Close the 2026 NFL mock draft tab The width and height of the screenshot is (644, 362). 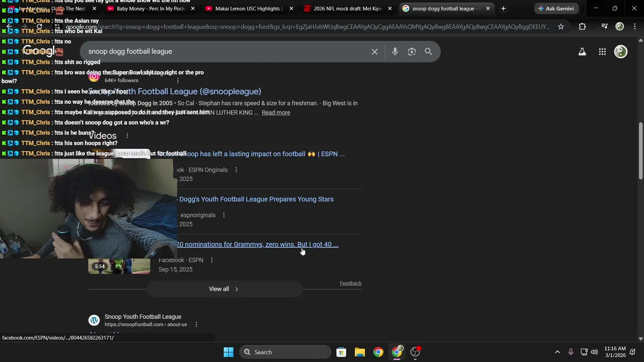tap(389, 9)
